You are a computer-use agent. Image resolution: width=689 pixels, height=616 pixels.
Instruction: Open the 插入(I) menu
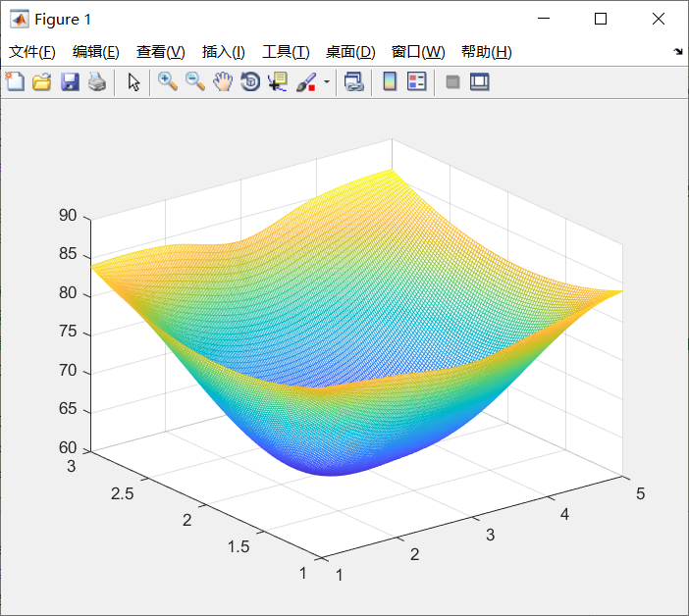[223, 52]
